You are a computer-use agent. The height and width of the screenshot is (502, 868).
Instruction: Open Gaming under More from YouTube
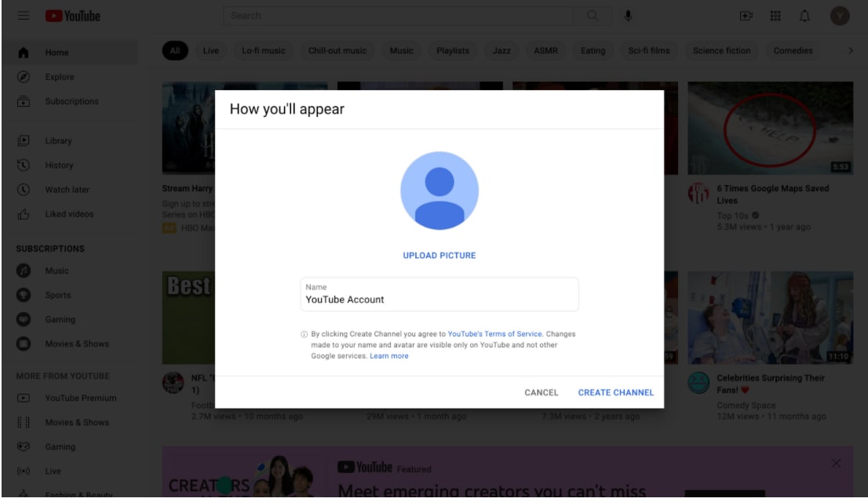(x=72, y=446)
